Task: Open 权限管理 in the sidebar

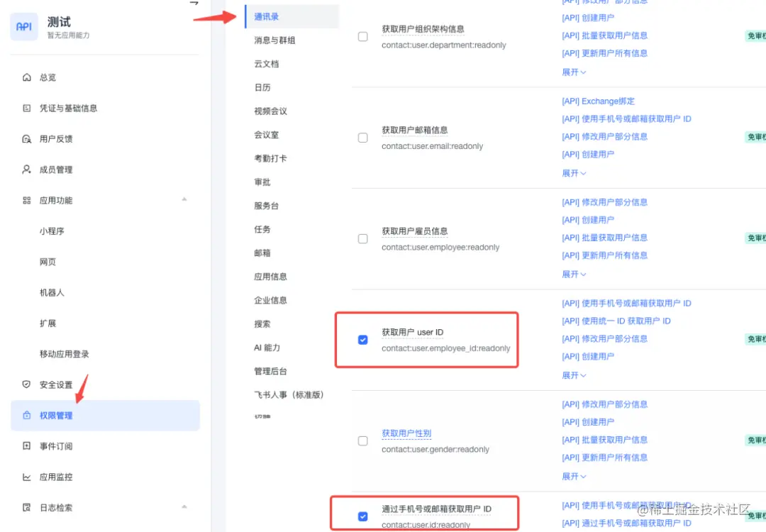Action: pos(105,415)
